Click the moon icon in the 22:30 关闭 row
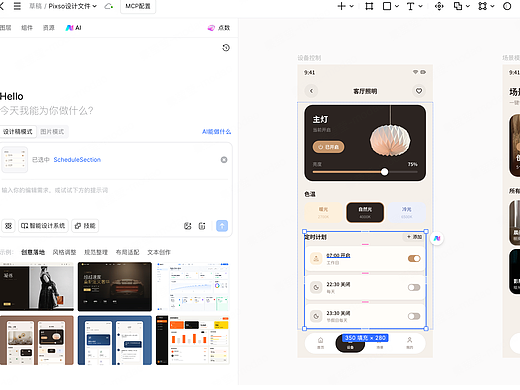Image resolution: width=520 pixels, height=390 pixels. point(316,287)
